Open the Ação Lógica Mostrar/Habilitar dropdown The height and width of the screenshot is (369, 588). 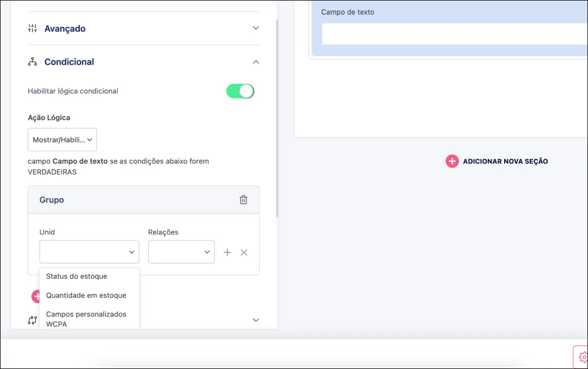point(62,140)
